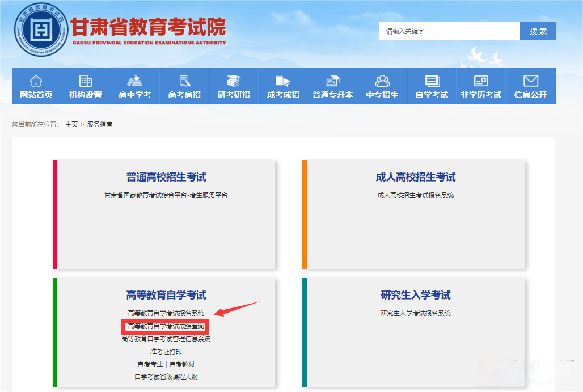Select the 高中学考 navigation icon
This screenshot has height=392, width=583.
(x=135, y=81)
